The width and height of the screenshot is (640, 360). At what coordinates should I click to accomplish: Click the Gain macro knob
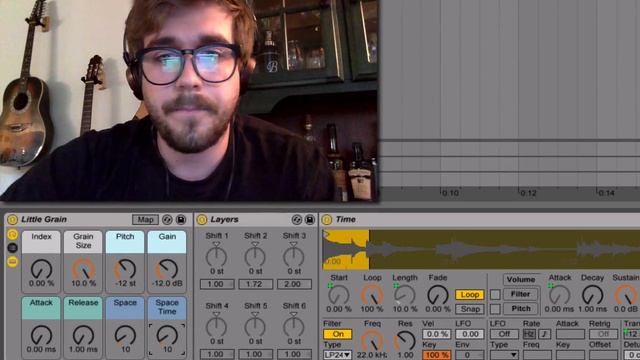click(167, 269)
